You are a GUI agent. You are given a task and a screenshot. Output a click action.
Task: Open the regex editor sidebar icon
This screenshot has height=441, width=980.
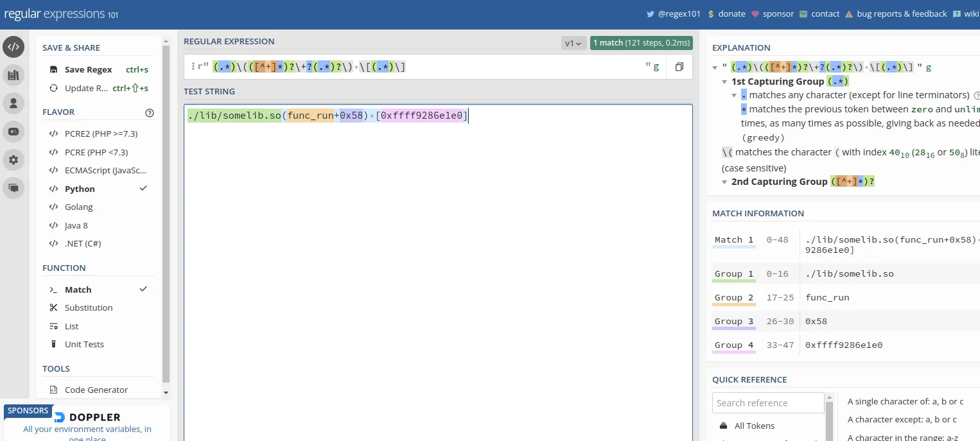pyautogui.click(x=13, y=47)
